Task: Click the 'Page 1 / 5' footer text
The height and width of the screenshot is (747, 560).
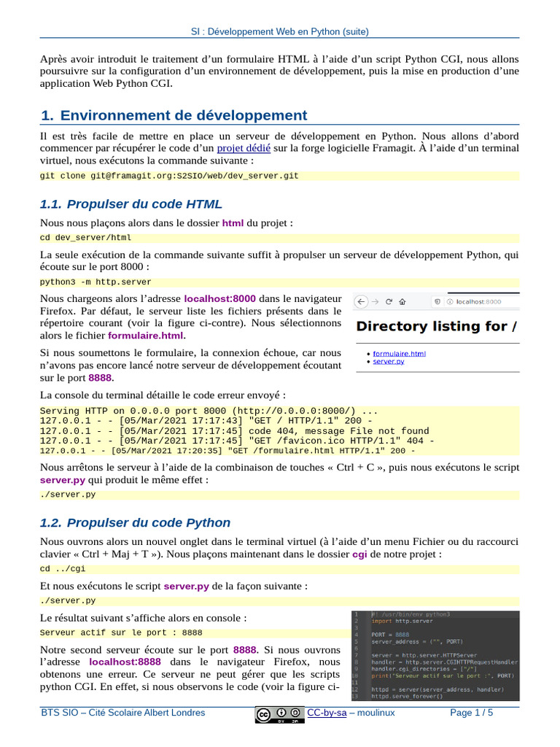Action: (x=472, y=713)
